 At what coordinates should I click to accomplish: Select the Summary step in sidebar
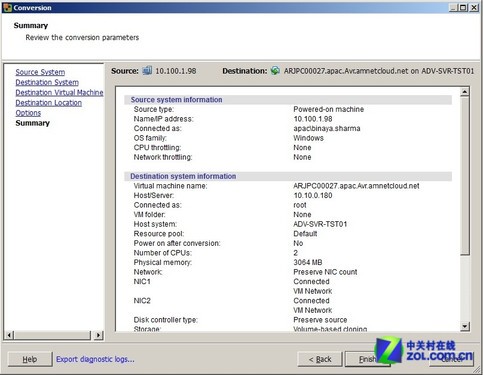pos(33,123)
